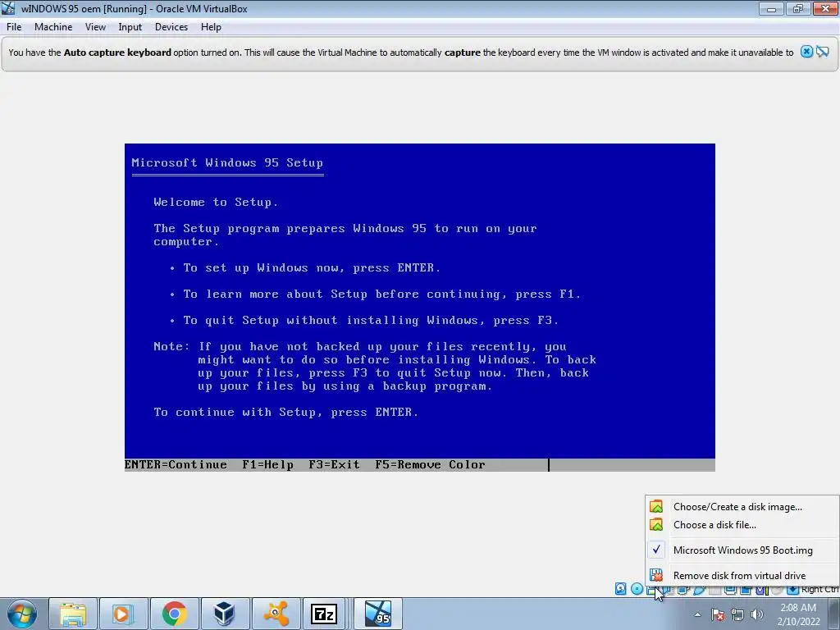Open the Machine menu
This screenshot has height=630, width=840.
click(53, 27)
